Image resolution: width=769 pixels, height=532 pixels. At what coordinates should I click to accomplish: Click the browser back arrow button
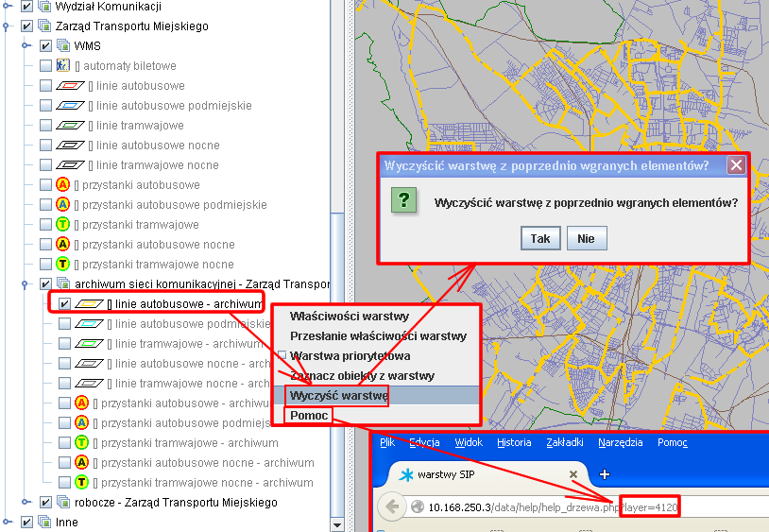tap(391, 507)
